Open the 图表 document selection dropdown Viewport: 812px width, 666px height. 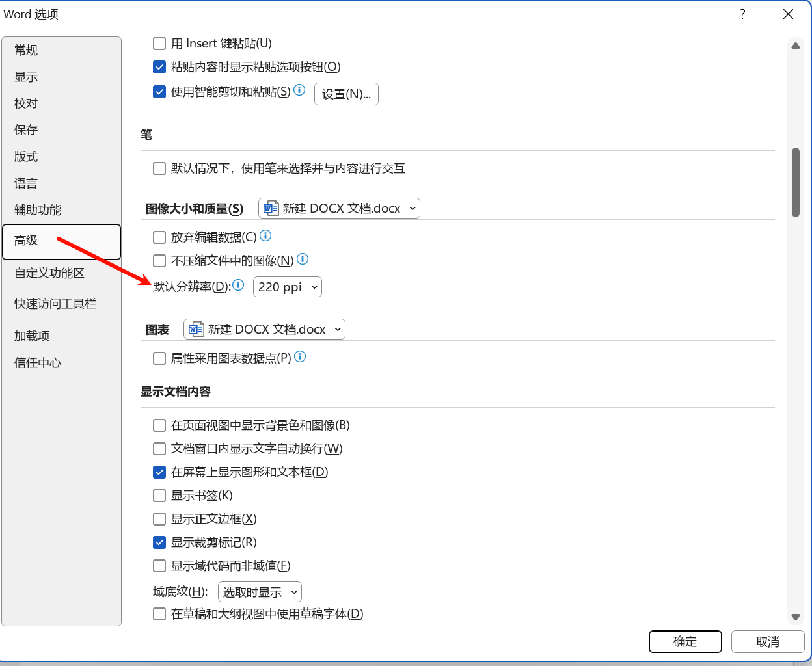(264, 329)
